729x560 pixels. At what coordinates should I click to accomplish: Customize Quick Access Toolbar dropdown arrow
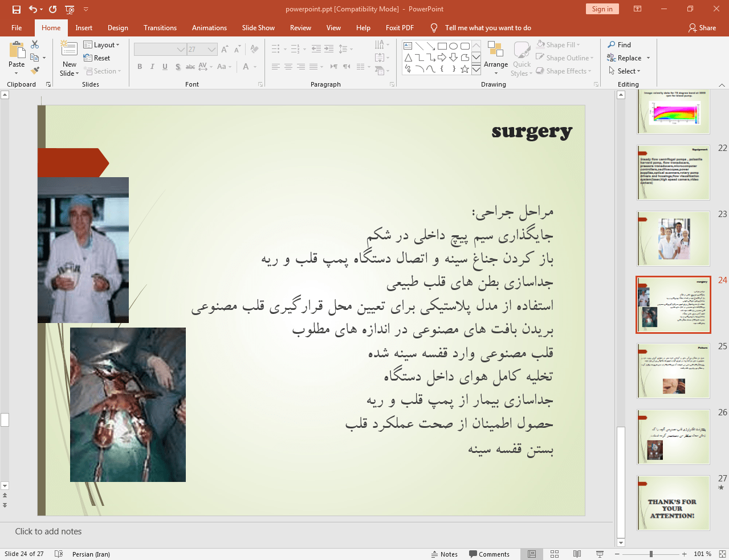tap(86, 9)
